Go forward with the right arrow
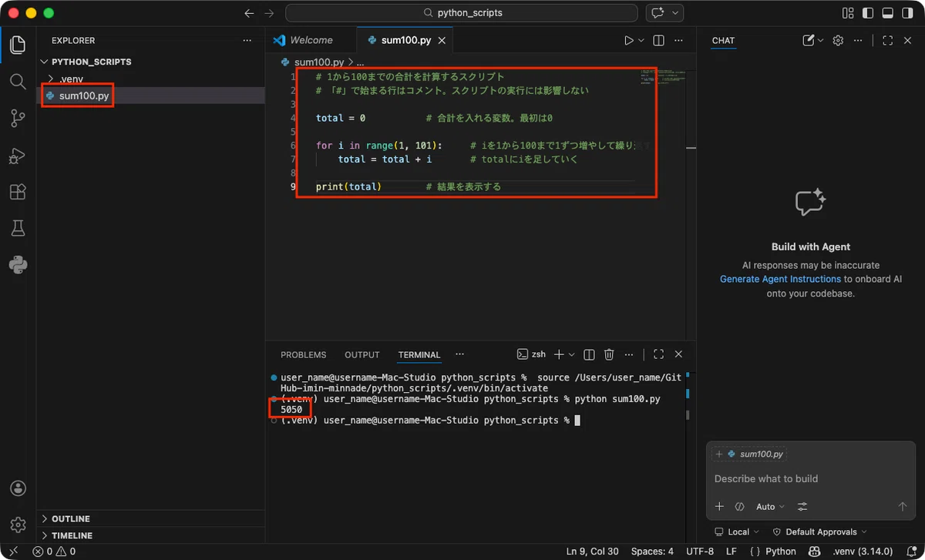Viewport: 925px width, 560px height. point(269,13)
